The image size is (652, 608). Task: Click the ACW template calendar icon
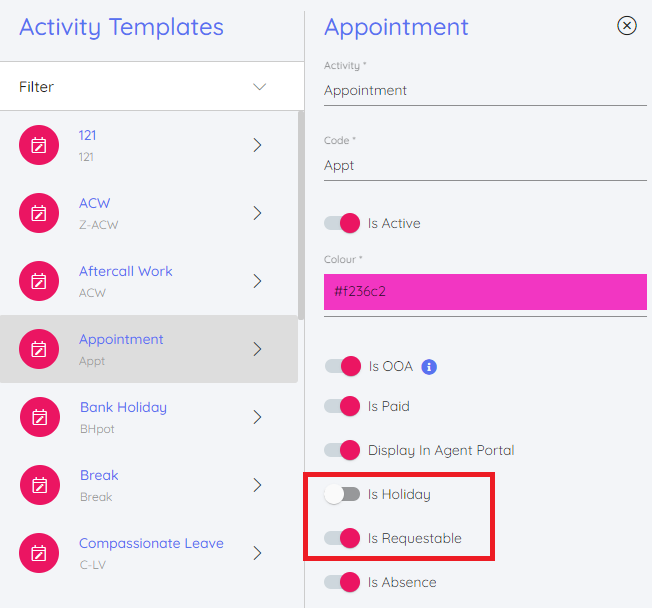tap(39, 213)
